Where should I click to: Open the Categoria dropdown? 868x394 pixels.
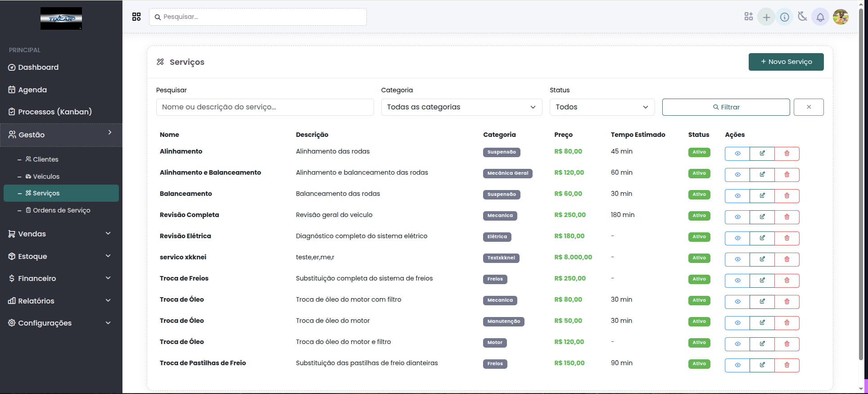pyautogui.click(x=461, y=107)
